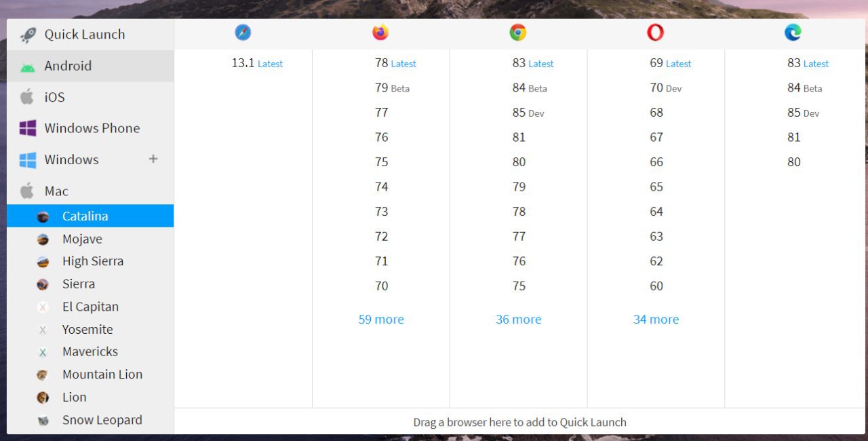Select Opera version 65
This screenshot has width=868, height=441.
click(x=656, y=187)
